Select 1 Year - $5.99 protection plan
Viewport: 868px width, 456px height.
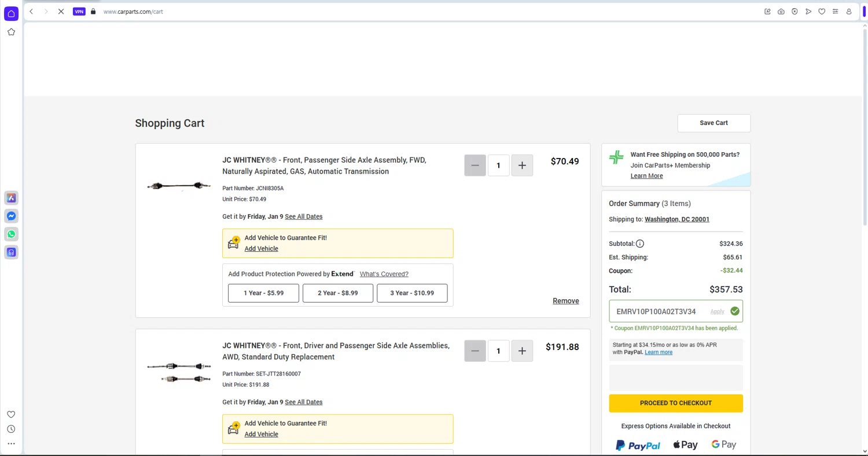tap(263, 293)
